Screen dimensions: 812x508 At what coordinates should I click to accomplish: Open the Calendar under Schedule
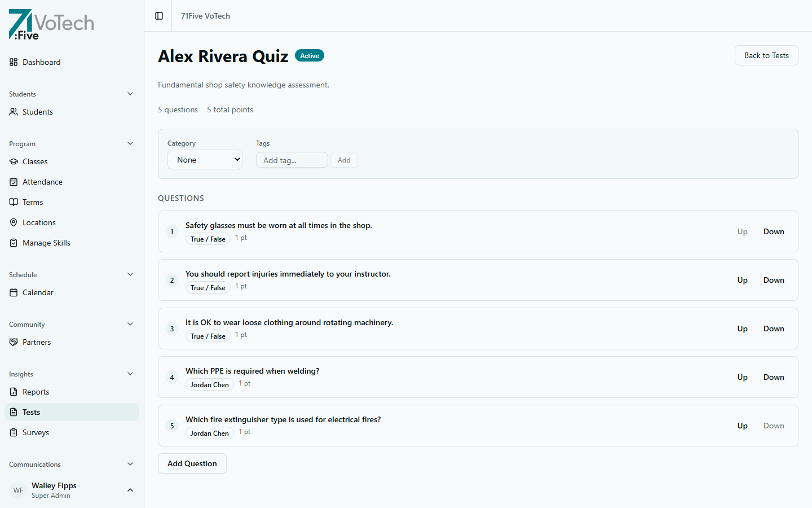(x=38, y=292)
